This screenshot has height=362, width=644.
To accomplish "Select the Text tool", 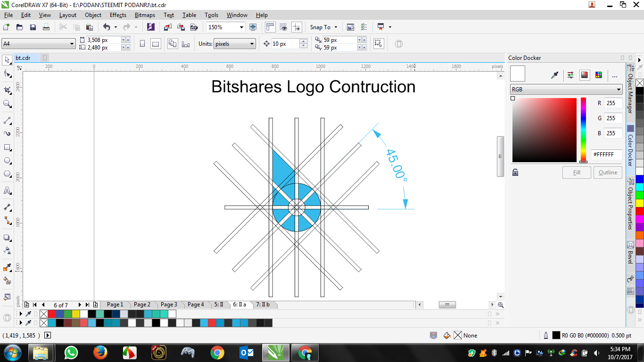I will [7, 190].
